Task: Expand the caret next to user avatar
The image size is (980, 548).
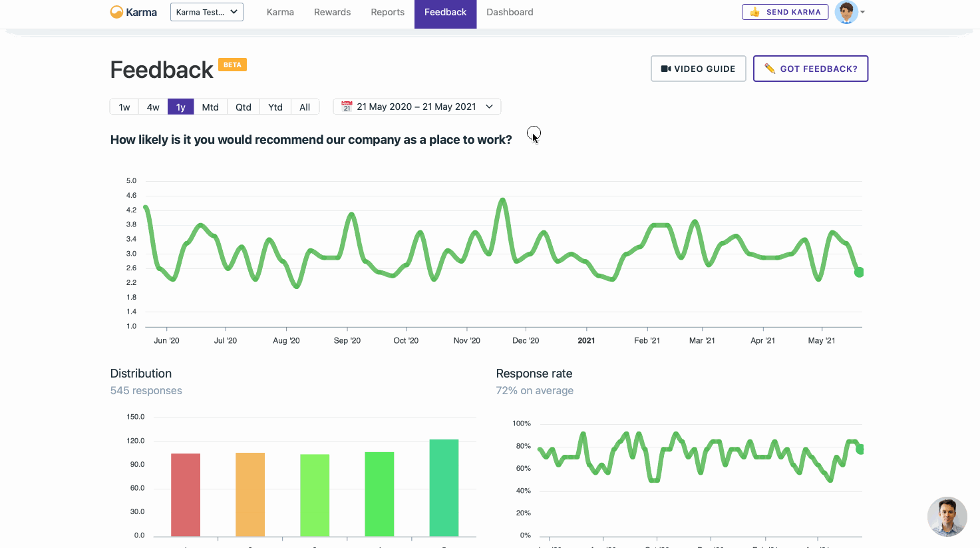Action: coord(863,12)
